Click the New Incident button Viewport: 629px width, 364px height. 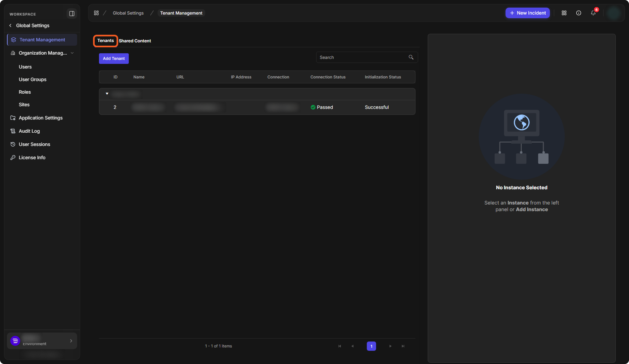[x=528, y=13]
